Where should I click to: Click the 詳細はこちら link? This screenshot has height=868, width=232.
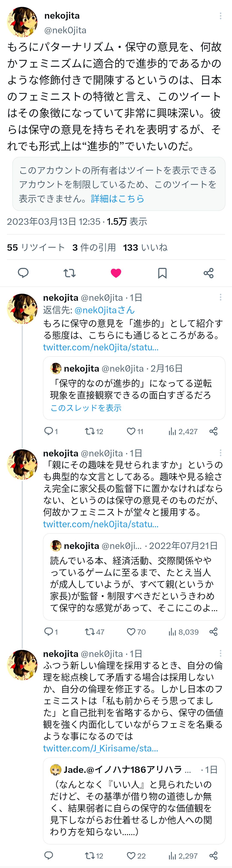point(117,198)
